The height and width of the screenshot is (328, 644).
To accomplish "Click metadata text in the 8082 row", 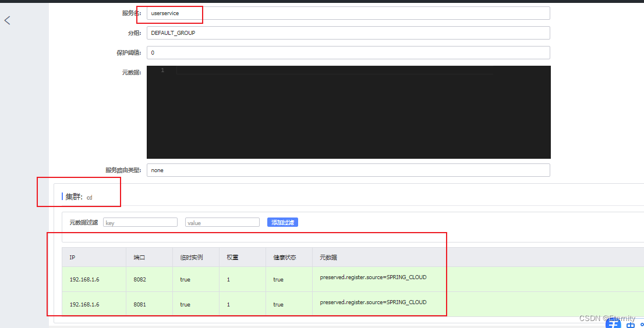I will [373, 277].
